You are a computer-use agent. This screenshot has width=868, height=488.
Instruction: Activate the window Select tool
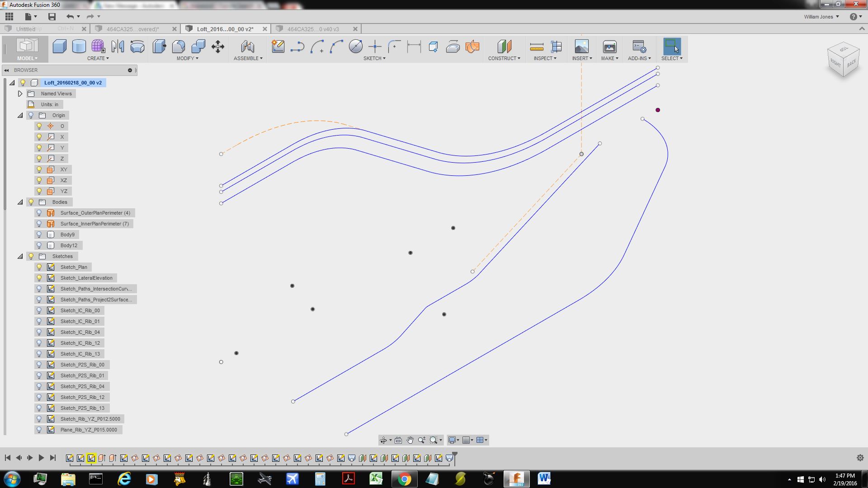(672, 47)
